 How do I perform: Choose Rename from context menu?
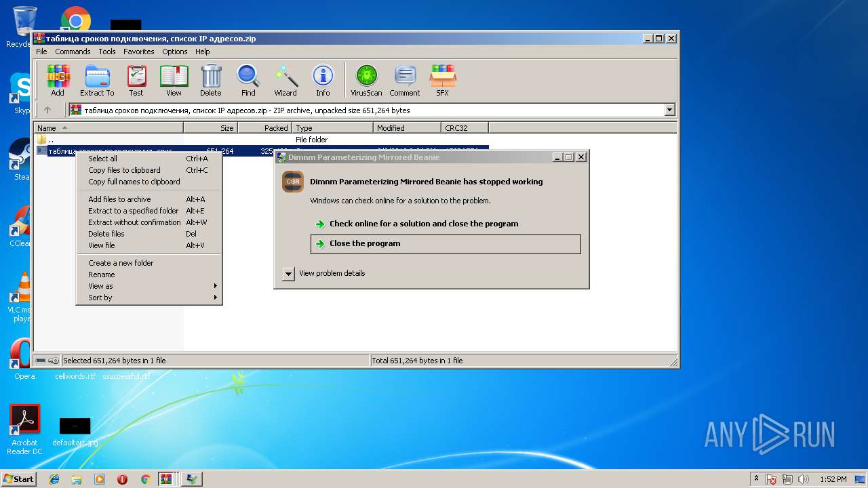pyautogui.click(x=149, y=274)
